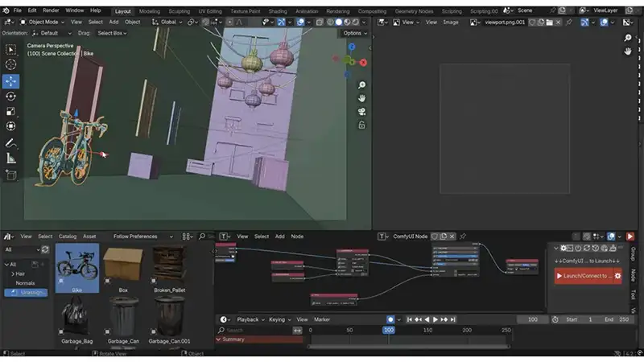Viewport: 644px width, 362px height.
Task: Refresh the asset library list
Action: click(x=45, y=249)
